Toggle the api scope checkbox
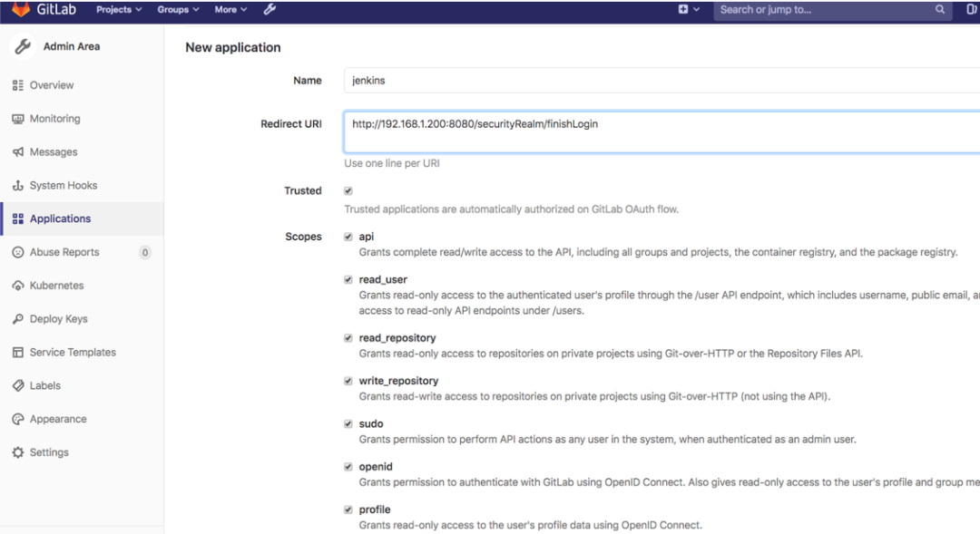Image resolution: width=980 pixels, height=534 pixels. pos(348,237)
